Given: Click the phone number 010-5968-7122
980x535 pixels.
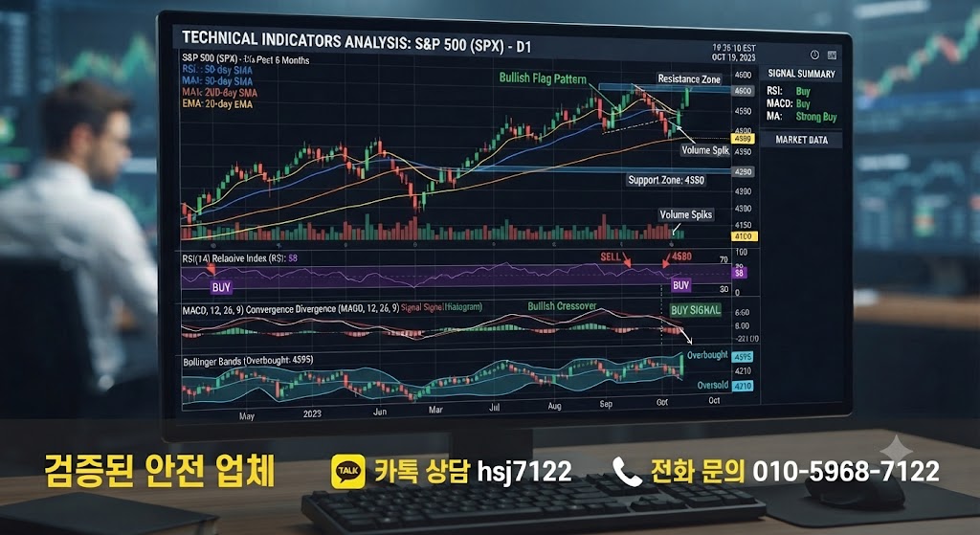Looking at the screenshot, I should pos(846,471).
